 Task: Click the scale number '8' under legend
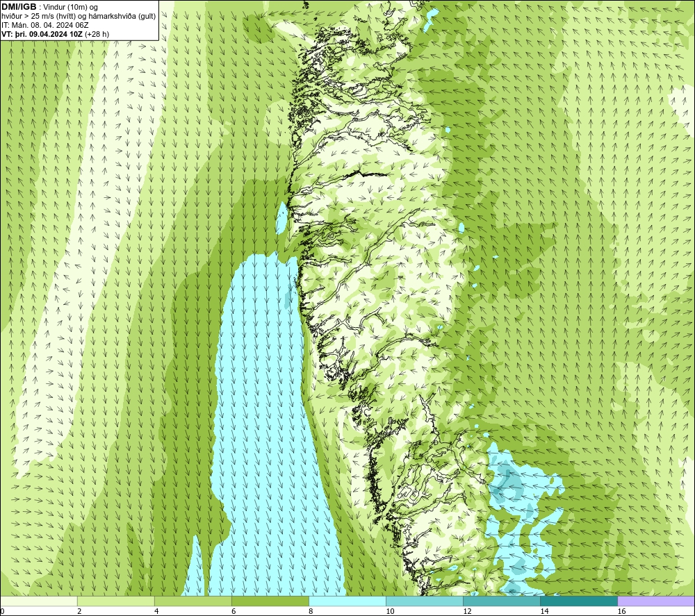click(x=311, y=612)
